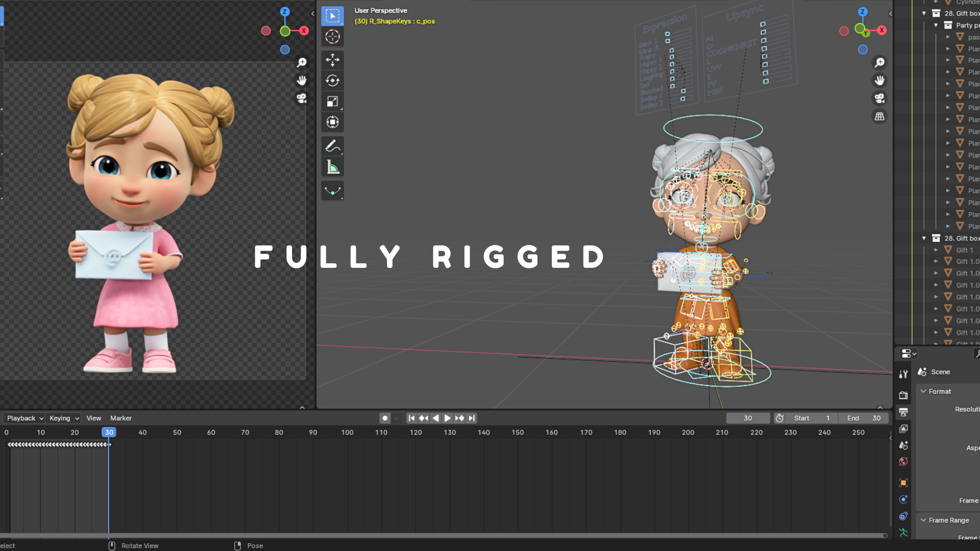This screenshot has width=980, height=551.
Task: Open Output properties in the Properties editor
Action: 903,412
